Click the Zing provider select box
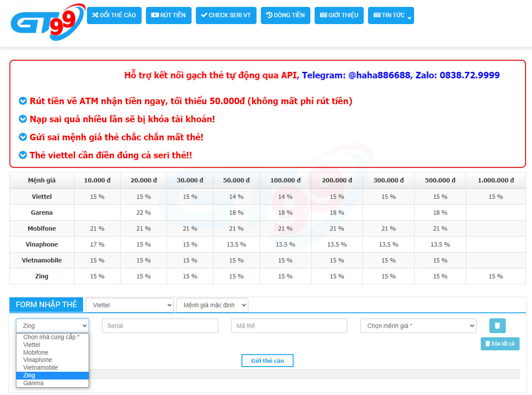The width and height of the screenshot is (532, 395). coord(53,326)
